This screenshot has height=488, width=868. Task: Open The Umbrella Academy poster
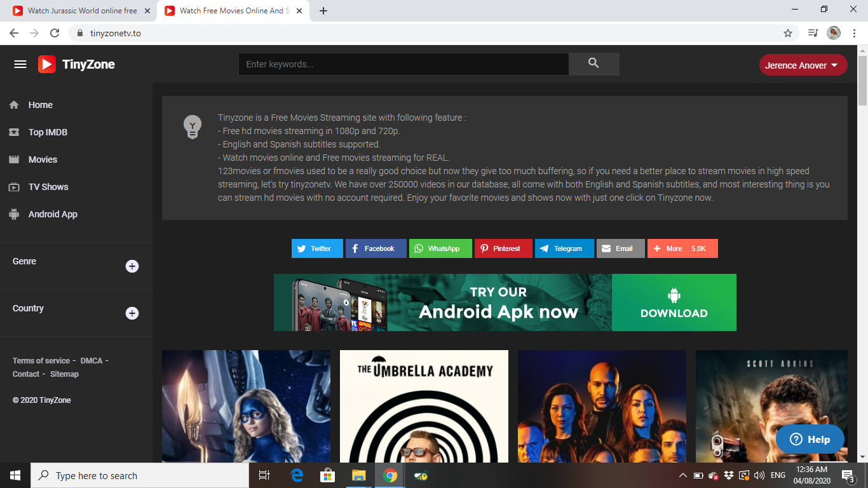(424, 407)
